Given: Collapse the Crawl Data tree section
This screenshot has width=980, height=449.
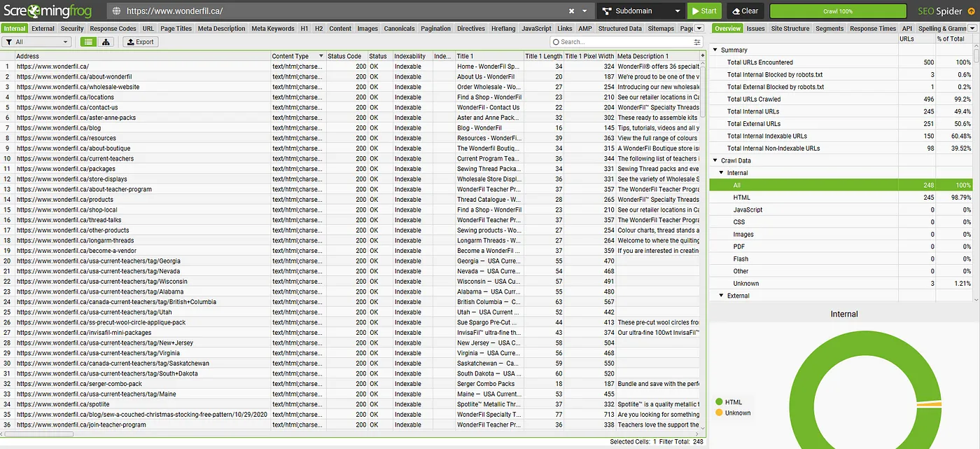Looking at the screenshot, I should pyautogui.click(x=715, y=160).
